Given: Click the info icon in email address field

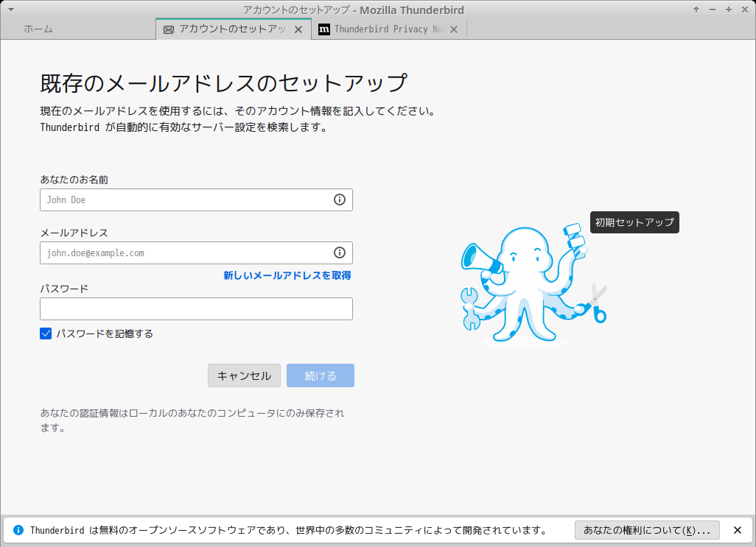Looking at the screenshot, I should [x=340, y=253].
